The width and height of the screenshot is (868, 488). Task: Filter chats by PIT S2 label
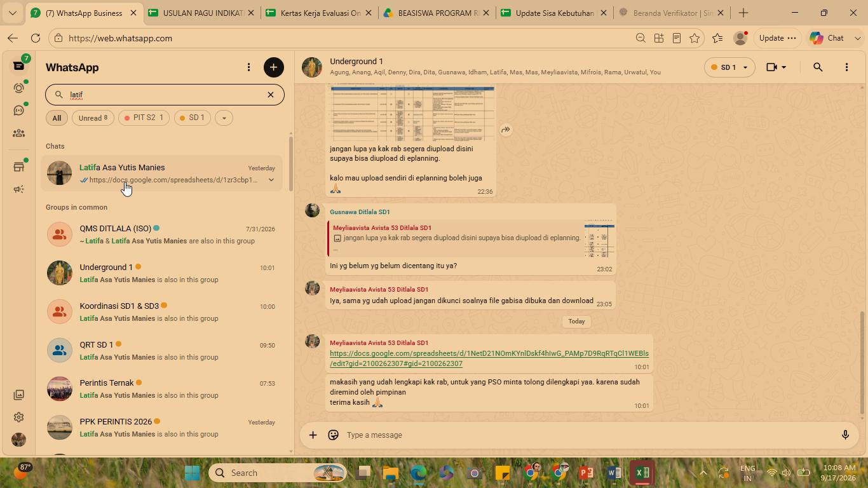(x=144, y=118)
